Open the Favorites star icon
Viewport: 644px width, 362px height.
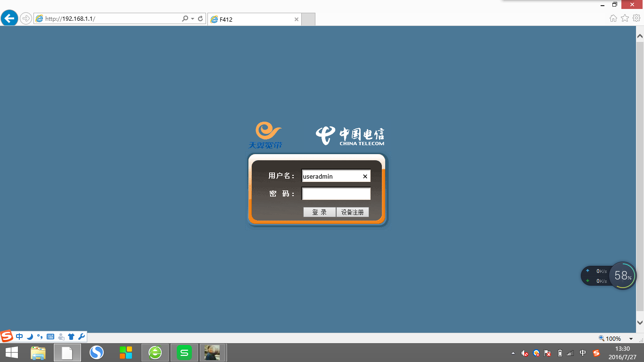coord(625,18)
